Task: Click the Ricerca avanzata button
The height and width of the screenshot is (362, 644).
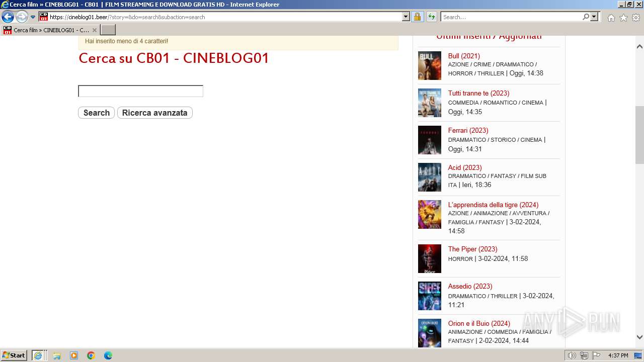Action: 155,113
